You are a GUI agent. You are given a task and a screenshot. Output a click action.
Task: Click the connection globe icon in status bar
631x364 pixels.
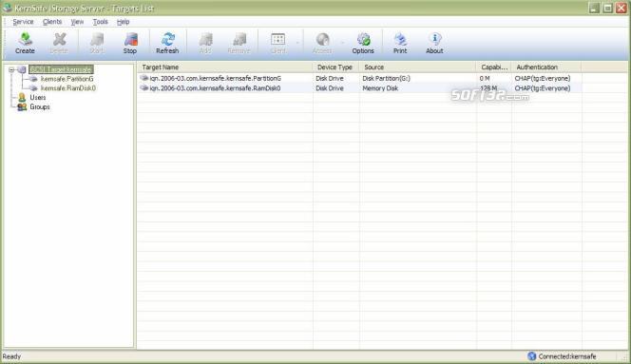coord(531,356)
